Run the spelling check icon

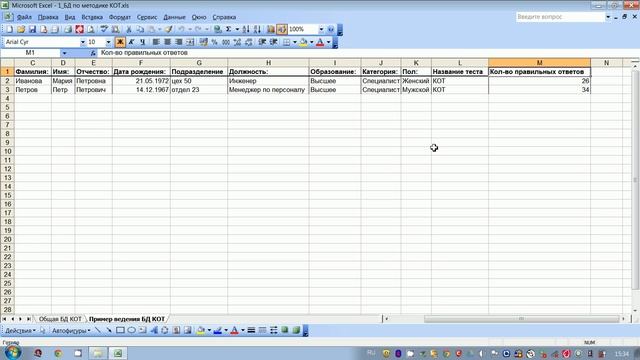point(104,29)
